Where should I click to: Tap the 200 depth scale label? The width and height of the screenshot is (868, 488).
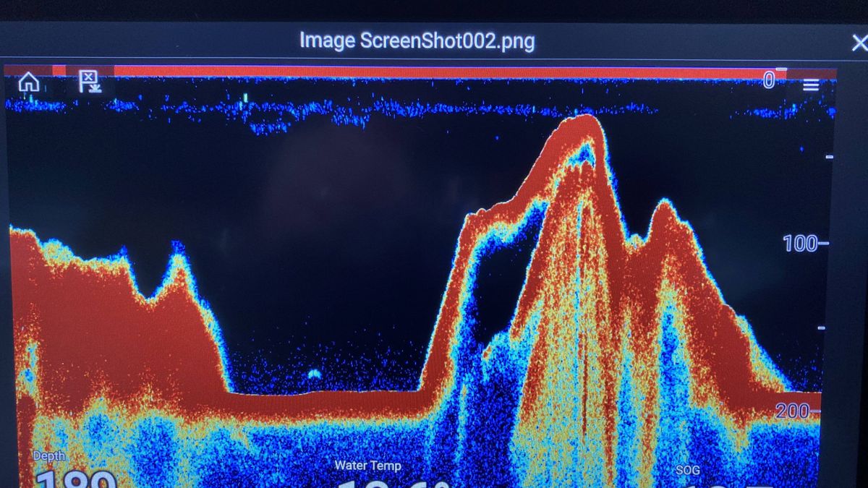click(x=794, y=411)
